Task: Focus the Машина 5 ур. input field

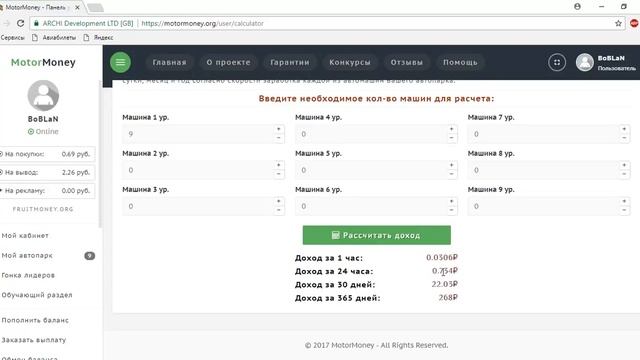Action: pyautogui.click(x=371, y=170)
